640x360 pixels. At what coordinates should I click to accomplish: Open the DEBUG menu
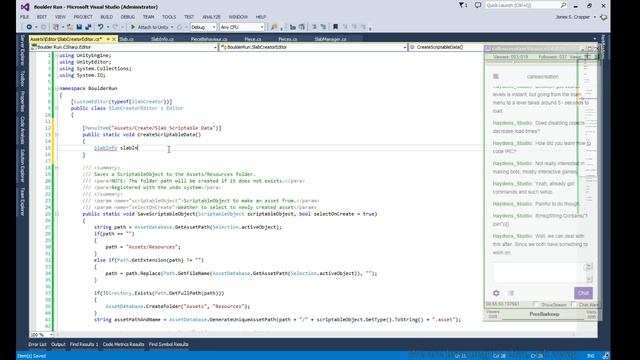coord(128,17)
